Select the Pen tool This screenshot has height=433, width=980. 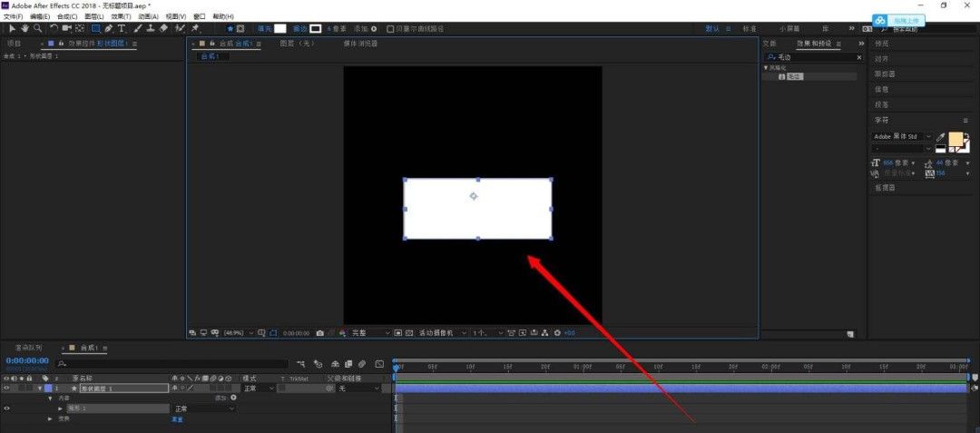(x=109, y=28)
